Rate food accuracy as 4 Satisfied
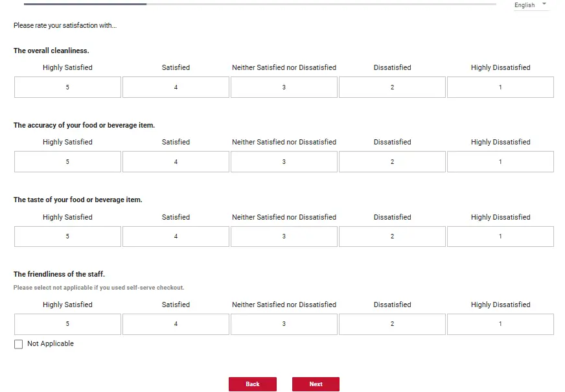Image resolution: width=565 pixels, height=392 pixels. pyautogui.click(x=176, y=162)
